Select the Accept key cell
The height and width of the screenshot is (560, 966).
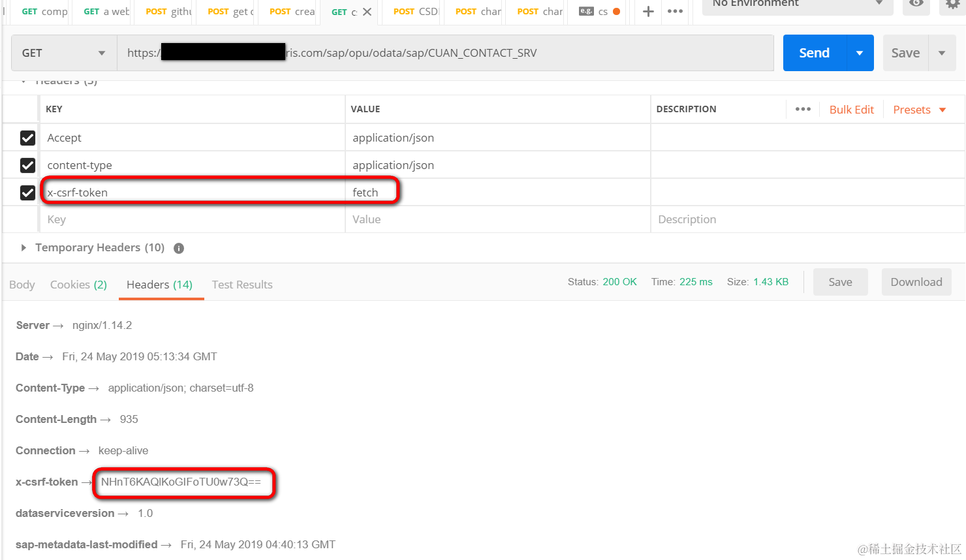pos(193,138)
